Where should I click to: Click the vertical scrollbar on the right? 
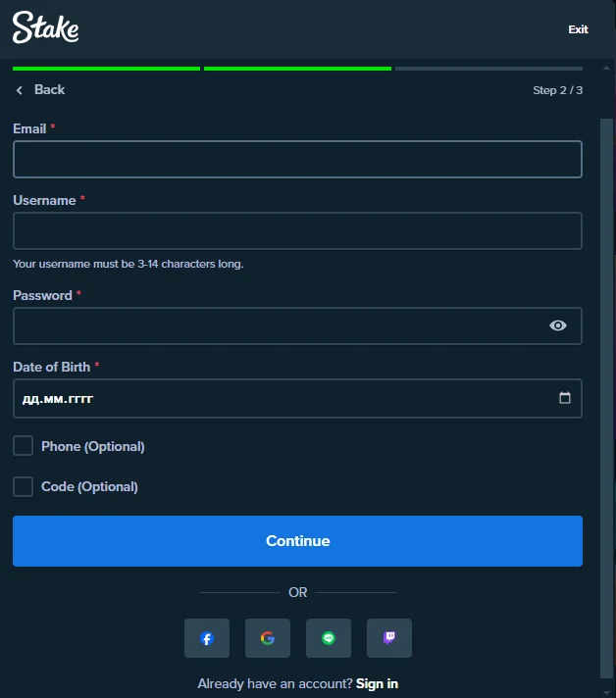coord(606,392)
